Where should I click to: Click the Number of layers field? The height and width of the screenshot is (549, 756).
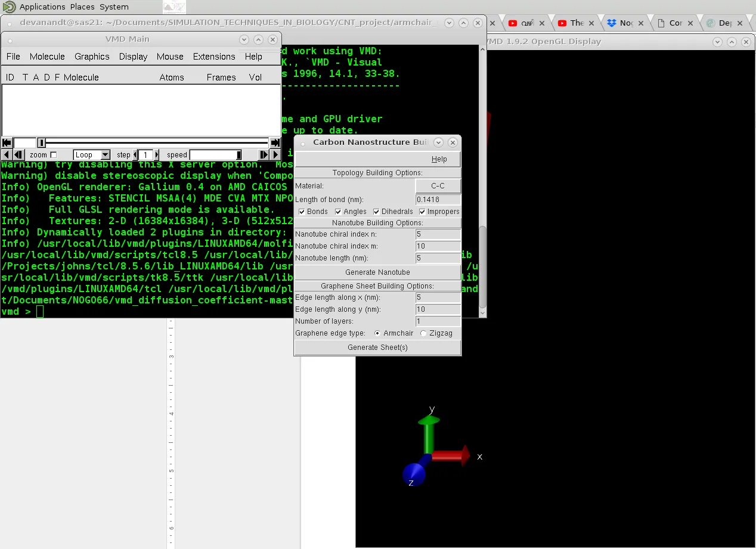point(438,321)
